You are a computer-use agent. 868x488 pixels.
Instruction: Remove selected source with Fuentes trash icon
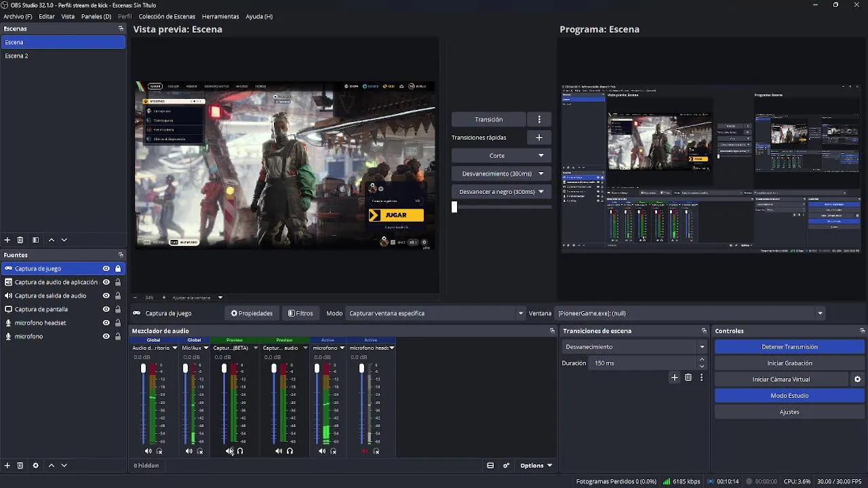coord(20,466)
